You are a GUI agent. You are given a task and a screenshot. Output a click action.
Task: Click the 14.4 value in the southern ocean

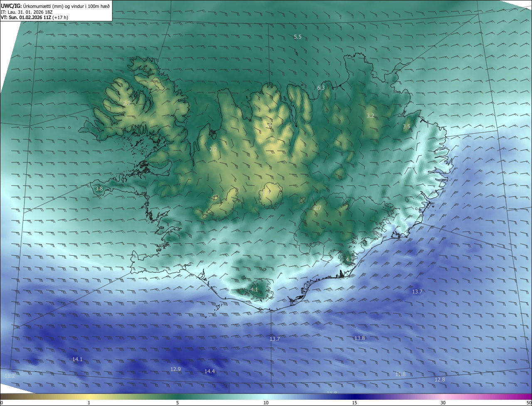tap(209, 371)
